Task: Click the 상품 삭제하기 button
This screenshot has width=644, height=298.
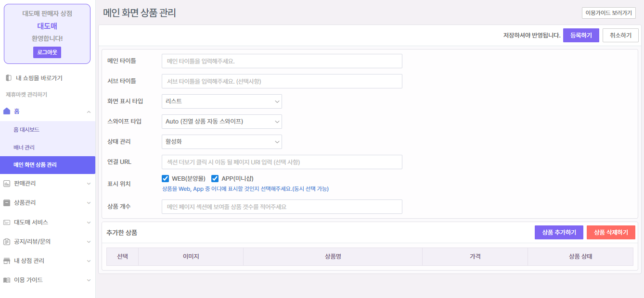Action: tap(611, 233)
